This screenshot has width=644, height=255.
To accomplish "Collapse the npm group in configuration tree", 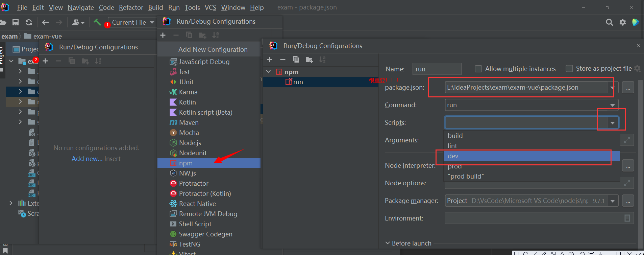I will (269, 72).
